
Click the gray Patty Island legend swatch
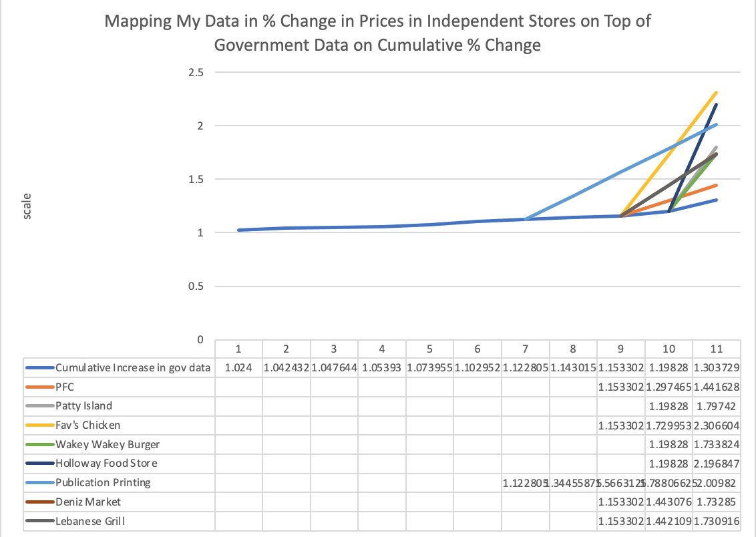tap(39, 406)
